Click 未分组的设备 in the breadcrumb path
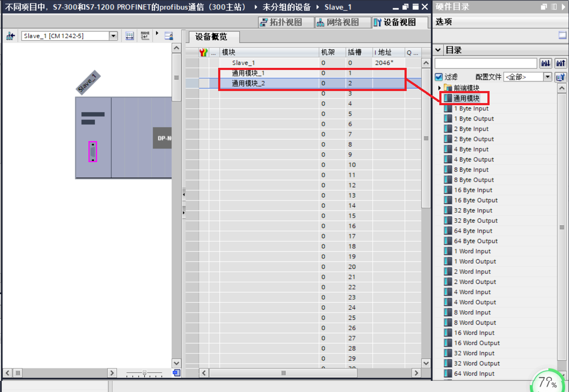 pyautogui.click(x=286, y=7)
